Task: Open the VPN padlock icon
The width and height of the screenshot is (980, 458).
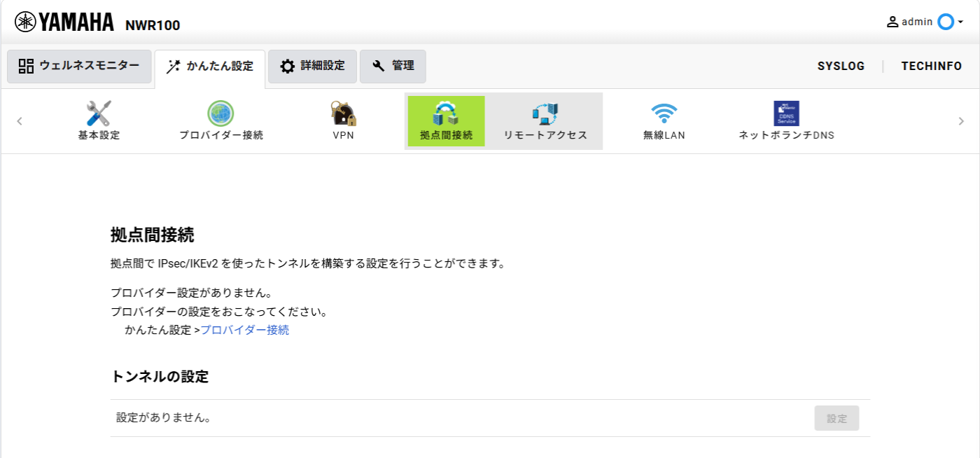Action: click(343, 113)
